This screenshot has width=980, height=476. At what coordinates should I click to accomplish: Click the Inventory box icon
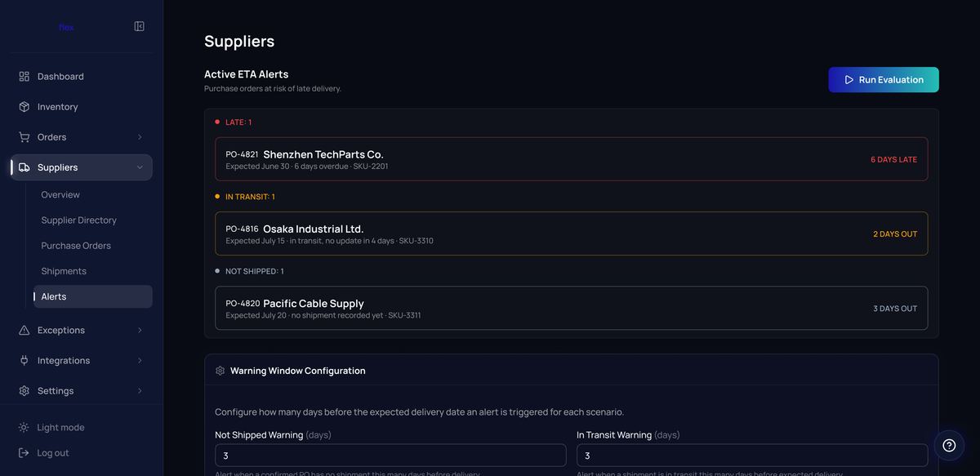(x=24, y=106)
